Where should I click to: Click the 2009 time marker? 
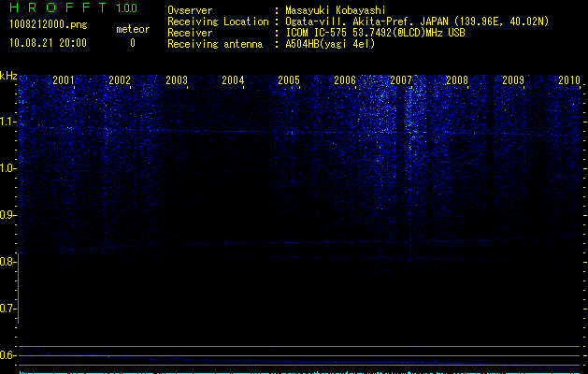[x=513, y=79]
